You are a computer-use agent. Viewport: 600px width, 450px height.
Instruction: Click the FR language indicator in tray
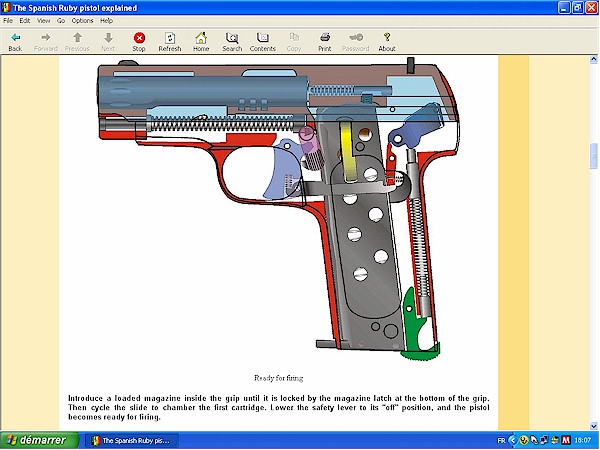click(501, 440)
